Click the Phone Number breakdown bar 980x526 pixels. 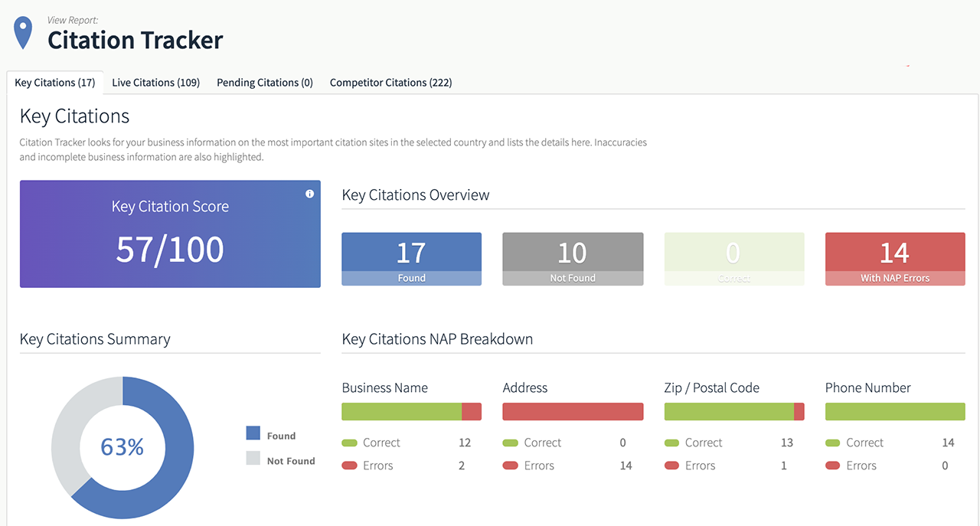point(894,411)
